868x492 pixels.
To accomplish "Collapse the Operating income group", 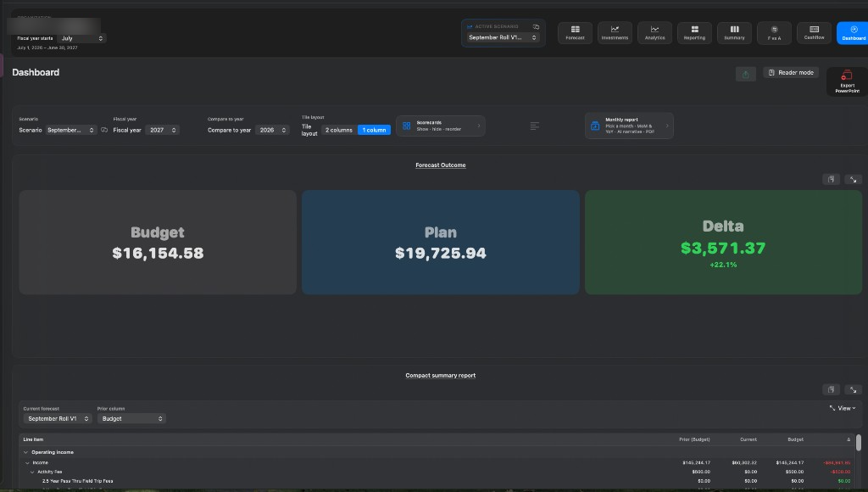I will (25, 453).
